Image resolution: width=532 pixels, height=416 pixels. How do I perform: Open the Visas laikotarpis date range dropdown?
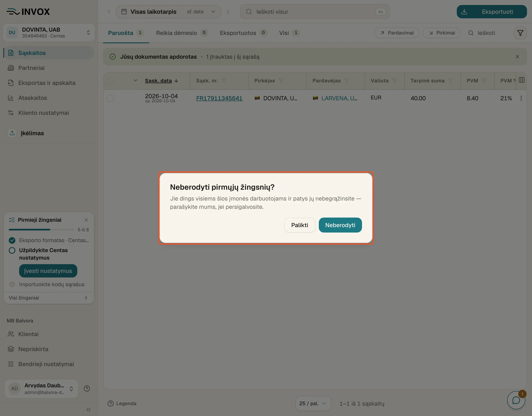[168, 12]
